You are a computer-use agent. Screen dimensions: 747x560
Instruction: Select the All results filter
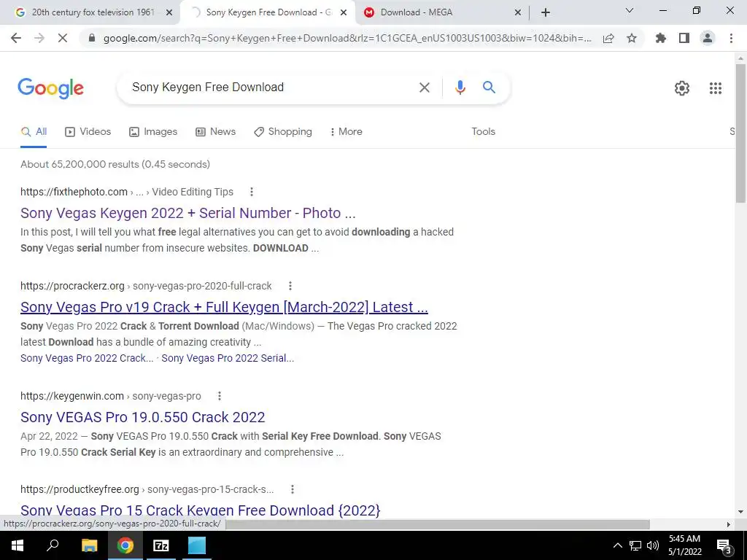coord(34,132)
